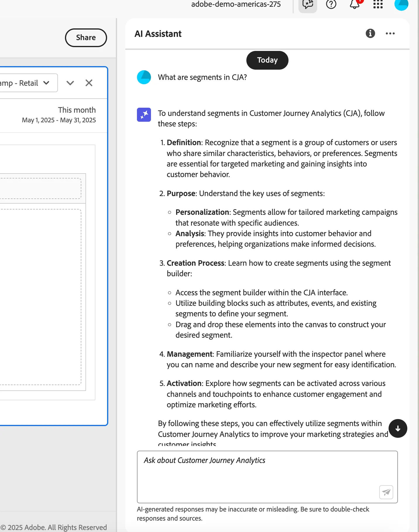Open user profile avatar in header
Viewport: 419px width, 532px height.
pos(401,4)
